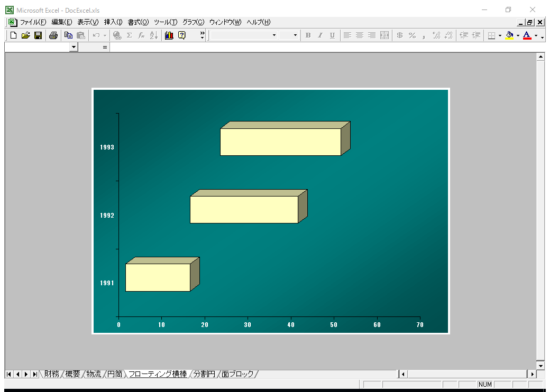Screen dimensions: 549x392
Task: Click the Fill Color paint bucket icon
Action: click(x=509, y=35)
